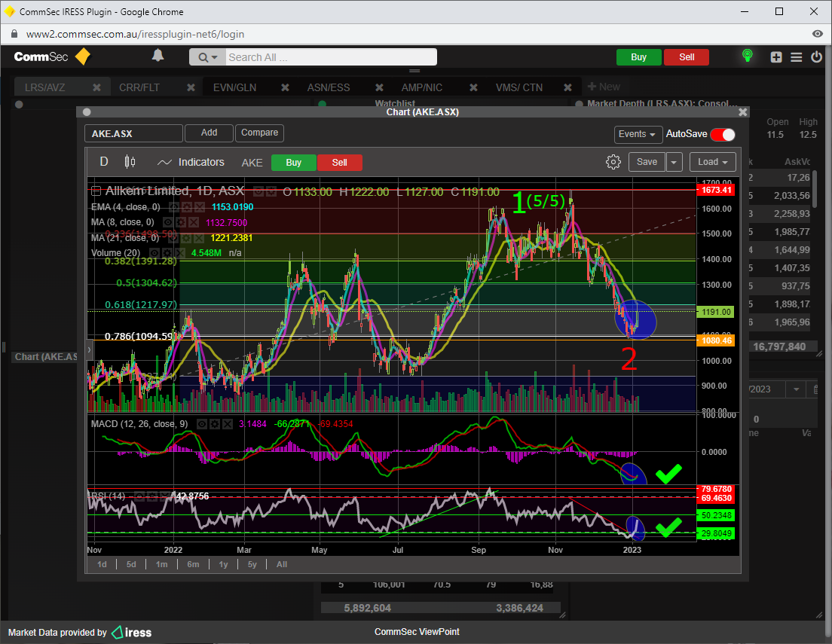The width and height of the screenshot is (832, 644).
Task: Collapse the Allkem Limited chart legend
Action: [x=96, y=191]
